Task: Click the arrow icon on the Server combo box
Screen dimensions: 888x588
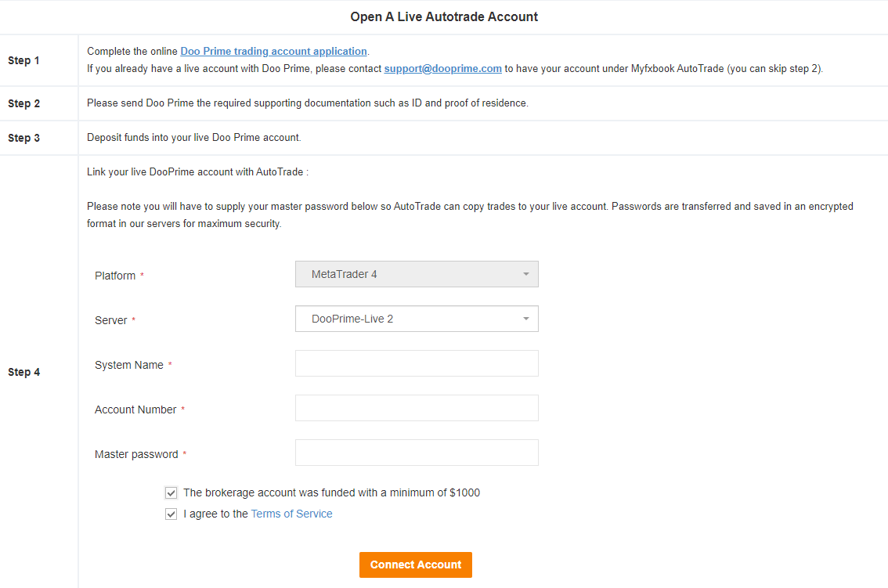Action: [526, 319]
